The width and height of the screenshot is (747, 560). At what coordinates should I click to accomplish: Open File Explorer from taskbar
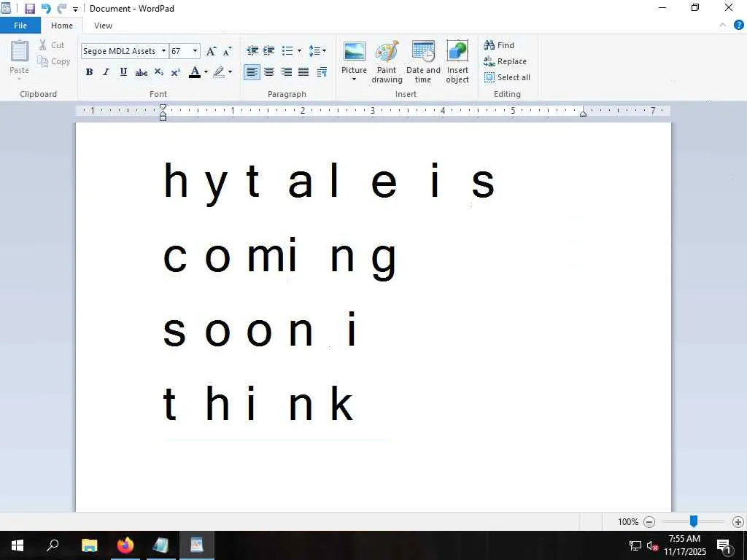coord(89,545)
